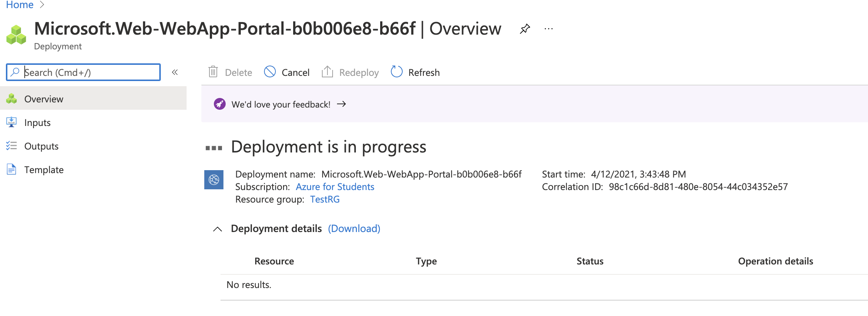Select Overview in the left menu
Viewport: 868px width, 316px height.
tap(93, 99)
